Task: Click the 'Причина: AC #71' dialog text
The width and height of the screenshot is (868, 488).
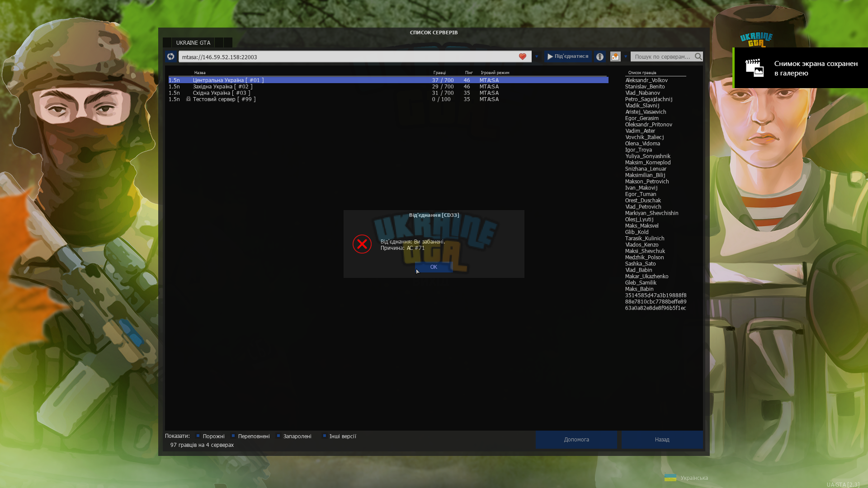Action: pyautogui.click(x=402, y=248)
